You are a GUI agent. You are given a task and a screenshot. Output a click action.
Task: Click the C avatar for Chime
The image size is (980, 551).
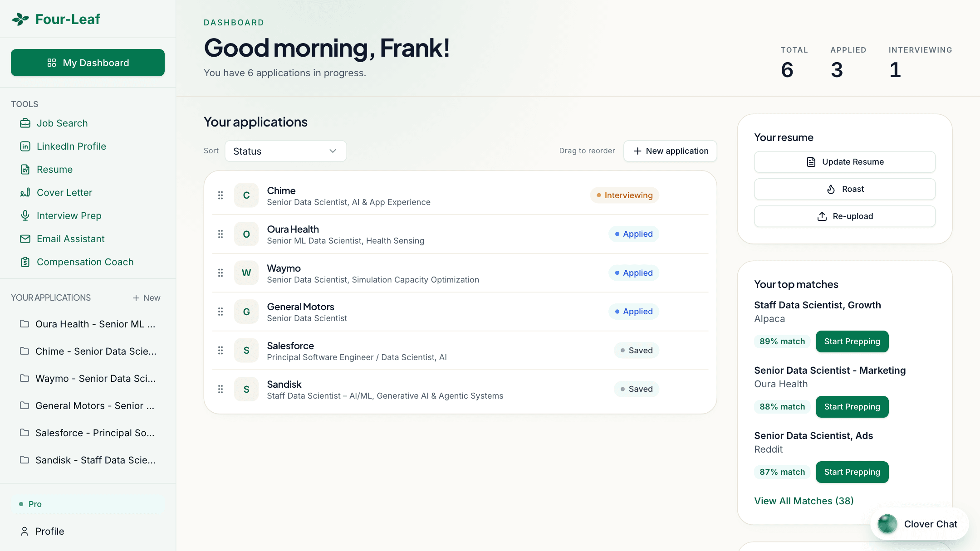[x=246, y=195]
